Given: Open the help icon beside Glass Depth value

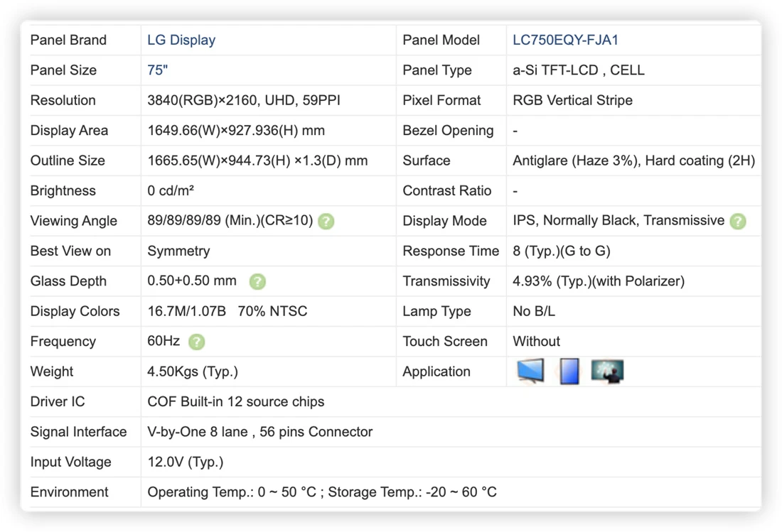Looking at the screenshot, I should click(257, 281).
